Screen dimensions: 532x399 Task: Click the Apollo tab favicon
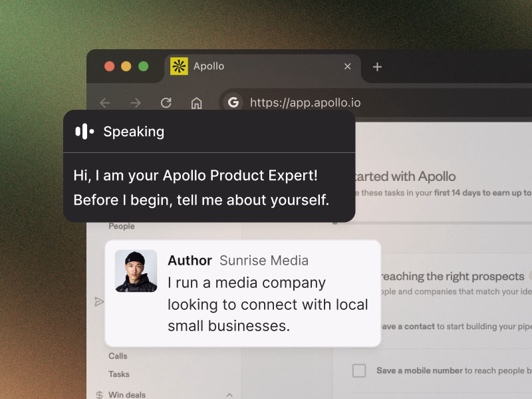(179, 66)
